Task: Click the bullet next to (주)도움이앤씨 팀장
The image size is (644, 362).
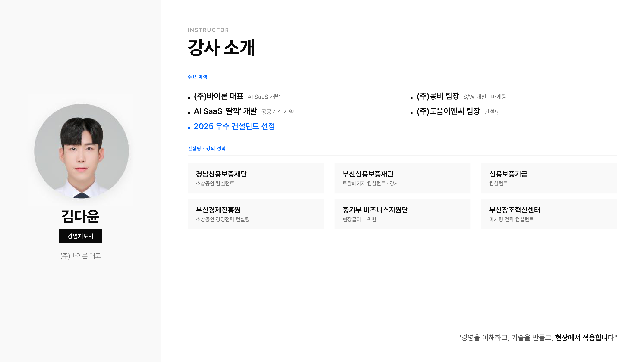Action: (411, 113)
